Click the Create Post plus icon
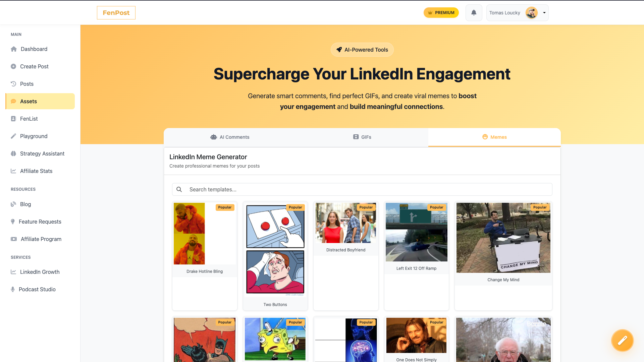The image size is (644, 362). 13,66
